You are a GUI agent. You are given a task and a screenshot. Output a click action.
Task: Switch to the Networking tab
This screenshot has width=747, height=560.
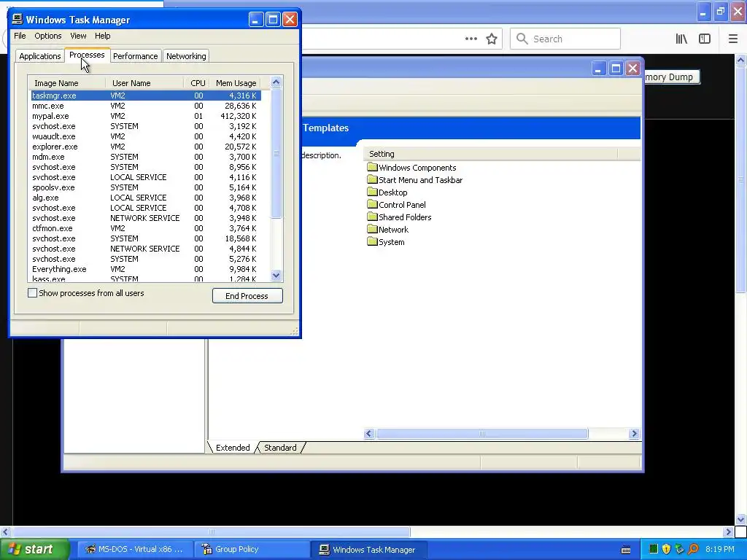(186, 56)
